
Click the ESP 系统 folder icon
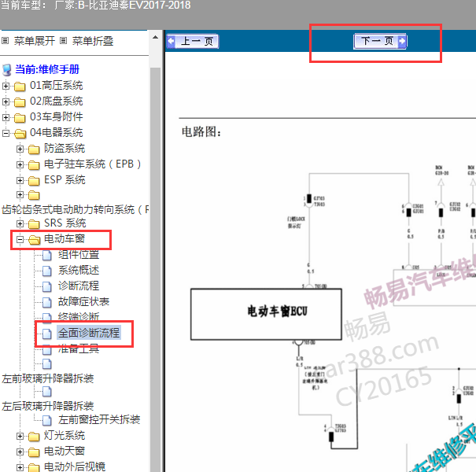[x=34, y=181]
